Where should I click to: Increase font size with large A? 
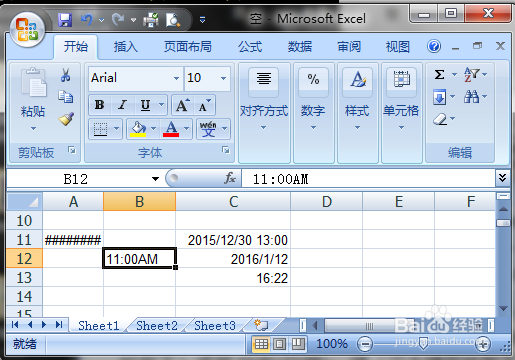[x=182, y=105]
